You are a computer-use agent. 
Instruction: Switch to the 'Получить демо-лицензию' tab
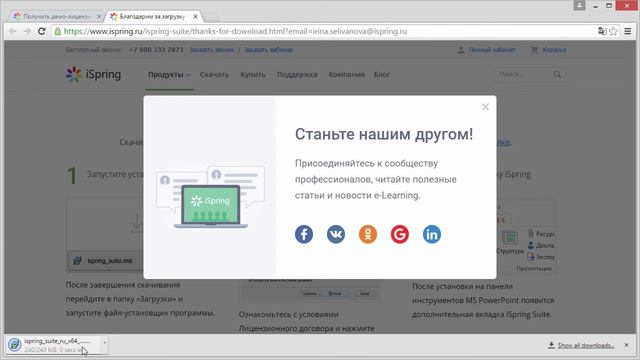click(x=55, y=16)
